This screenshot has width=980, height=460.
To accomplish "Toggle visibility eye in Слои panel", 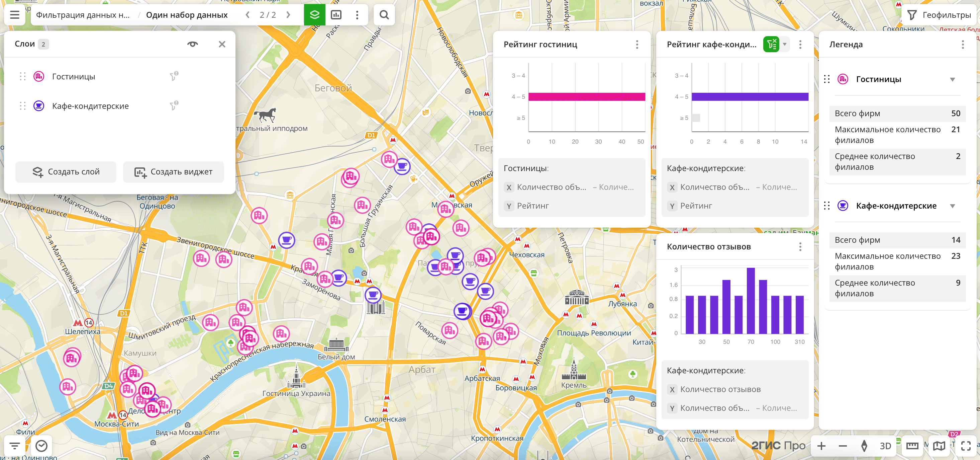I will (x=193, y=44).
